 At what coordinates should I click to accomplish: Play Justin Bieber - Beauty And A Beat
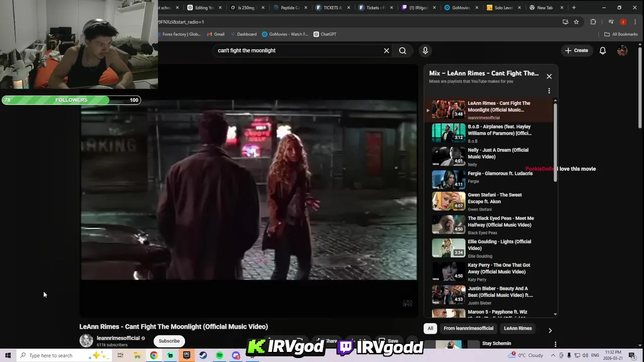pyautogui.click(x=489, y=296)
